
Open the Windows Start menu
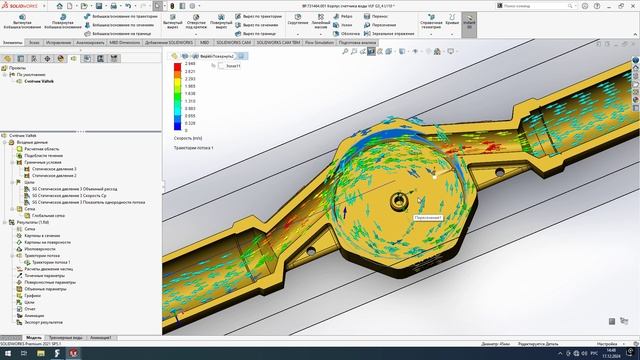(8, 353)
